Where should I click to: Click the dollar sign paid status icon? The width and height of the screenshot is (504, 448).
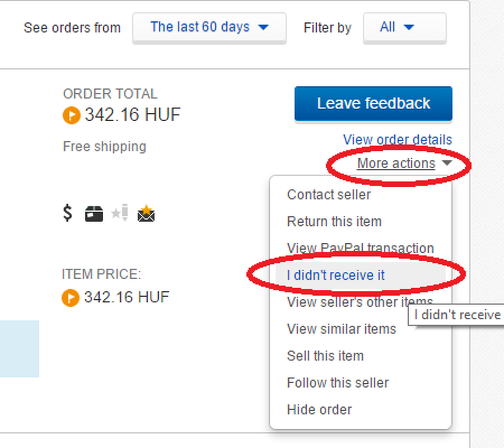pyautogui.click(x=67, y=213)
